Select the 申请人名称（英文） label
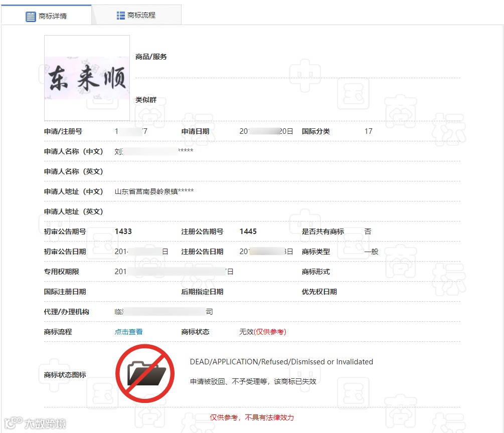 (x=73, y=171)
